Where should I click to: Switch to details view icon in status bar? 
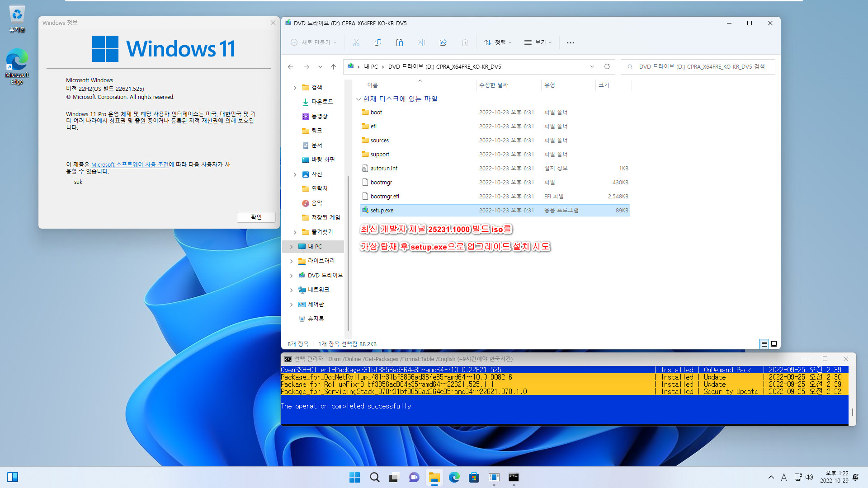[x=764, y=344]
